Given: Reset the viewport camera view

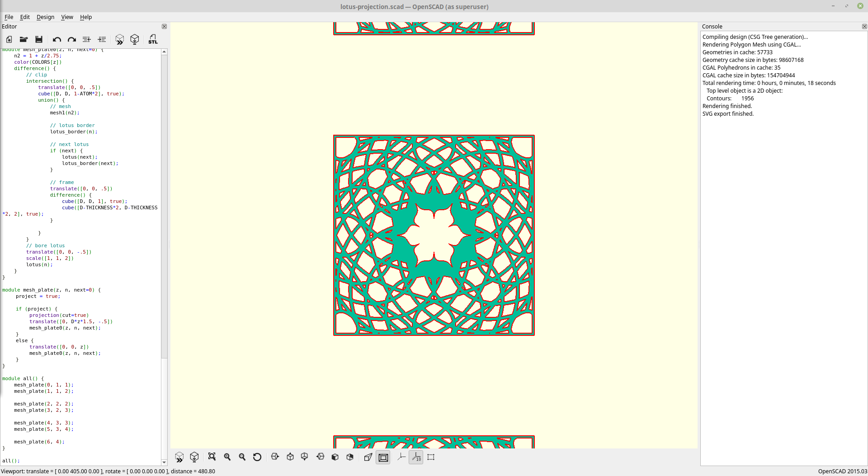Looking at the screenshot, I should pyautogui.click(x=257, y=457).
